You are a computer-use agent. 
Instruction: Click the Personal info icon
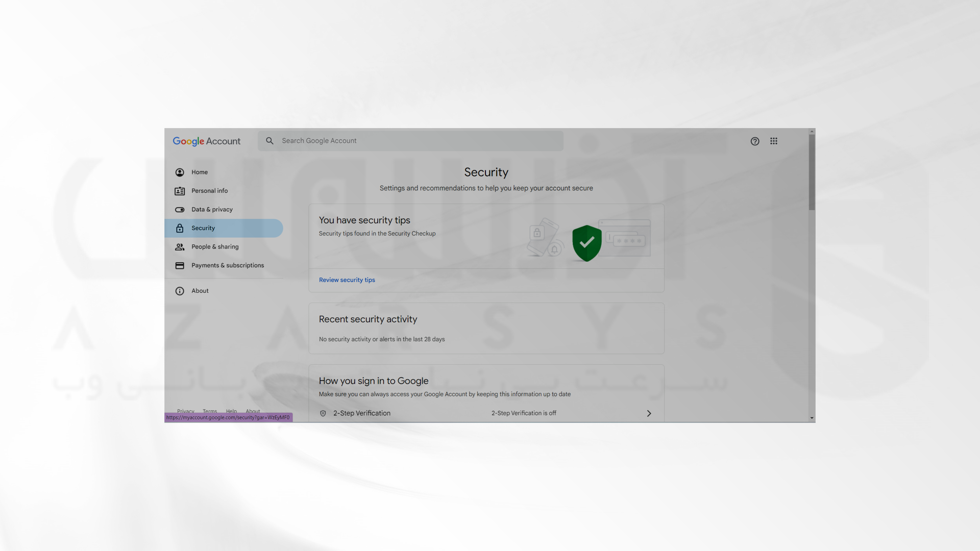[x=179, y=191]
